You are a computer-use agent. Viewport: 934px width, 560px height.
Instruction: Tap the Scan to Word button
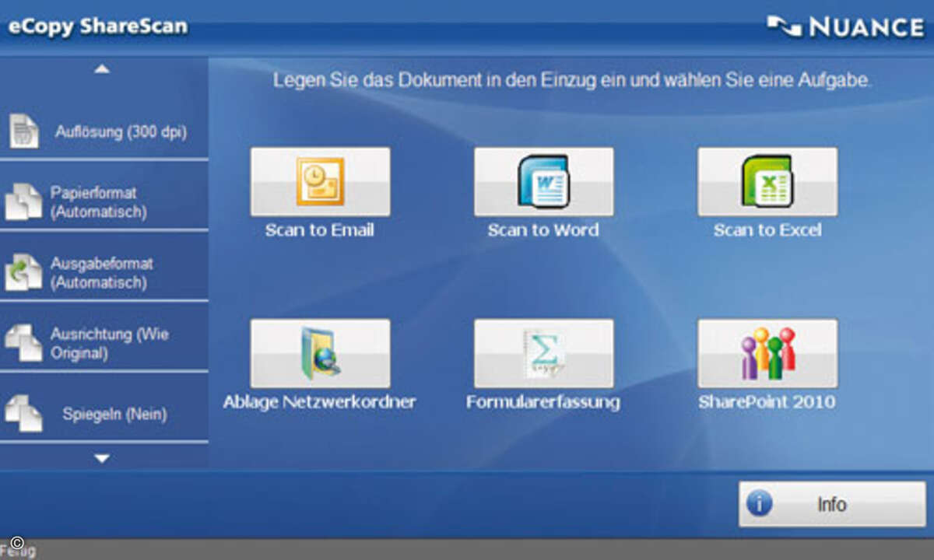[x=543, y=182]
